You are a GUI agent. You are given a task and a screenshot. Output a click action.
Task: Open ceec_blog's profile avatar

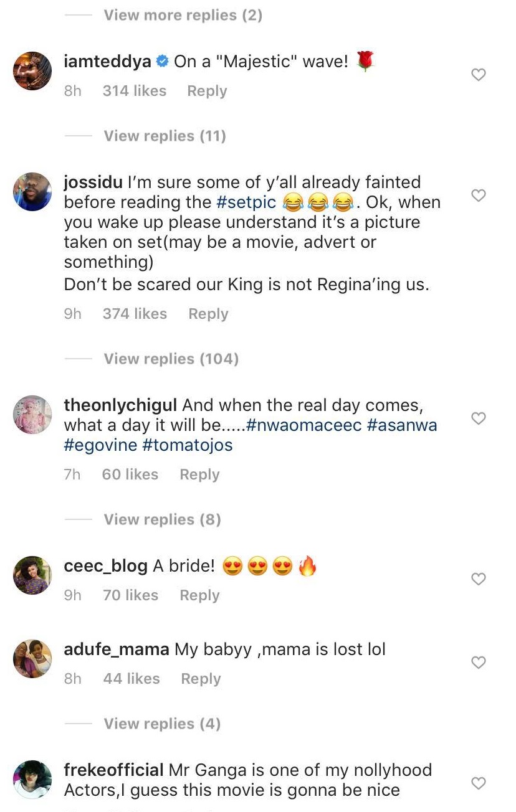(x=32, y=575)
